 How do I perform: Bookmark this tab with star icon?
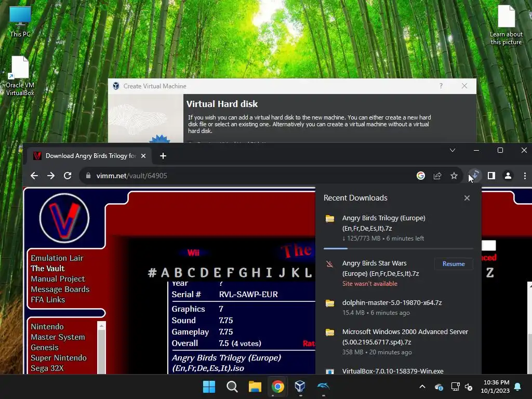pos(454,176)
